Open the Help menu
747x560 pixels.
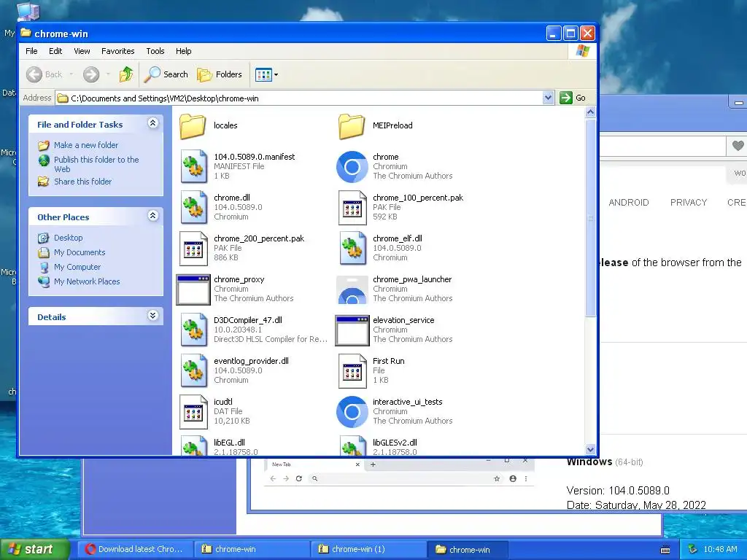click(x=183, y=51)
